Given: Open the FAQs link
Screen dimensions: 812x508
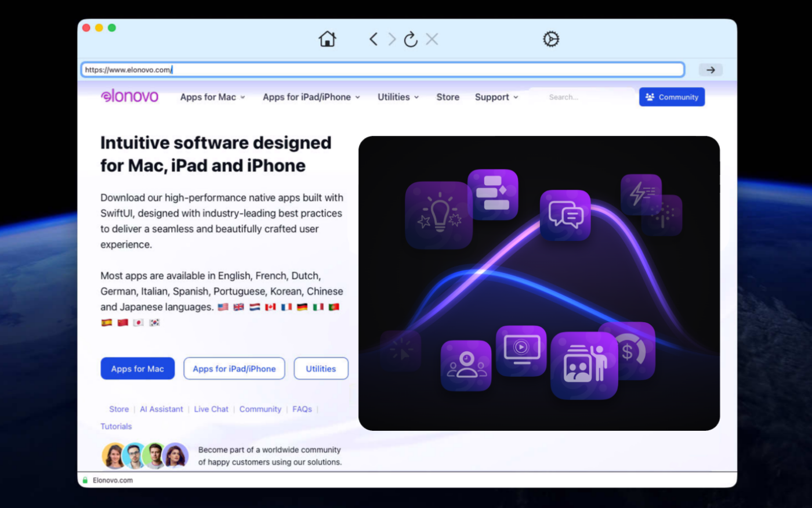Looking at the screenshot, I should (x=302, y=409).
